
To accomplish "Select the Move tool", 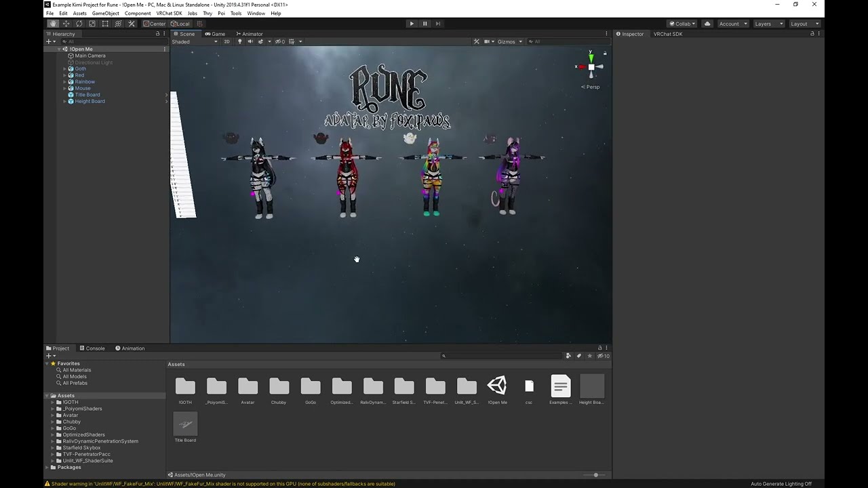I will point(66,24).
